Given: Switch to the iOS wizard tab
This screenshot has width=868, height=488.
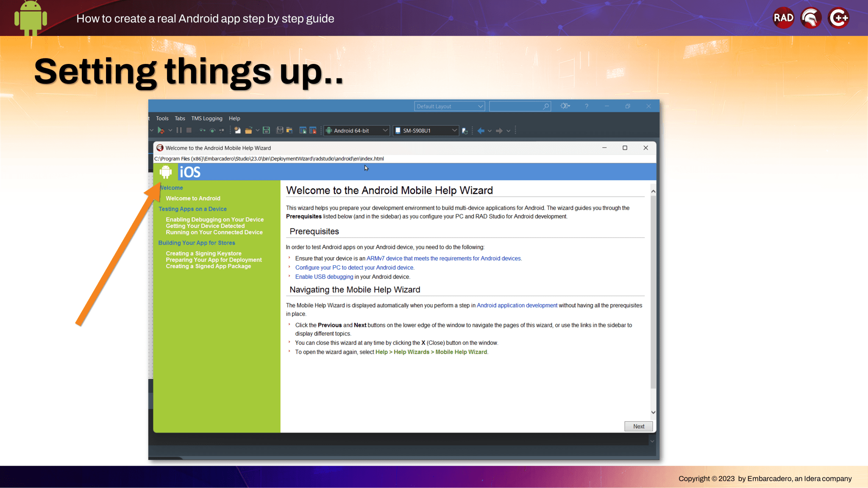Looking at the screenshot, I should click(x=190, y=172).
